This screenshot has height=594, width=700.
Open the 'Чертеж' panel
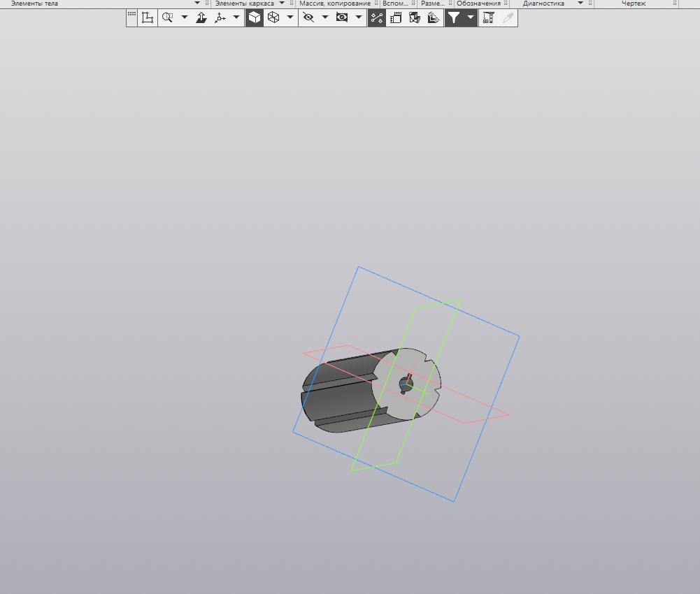634,3
